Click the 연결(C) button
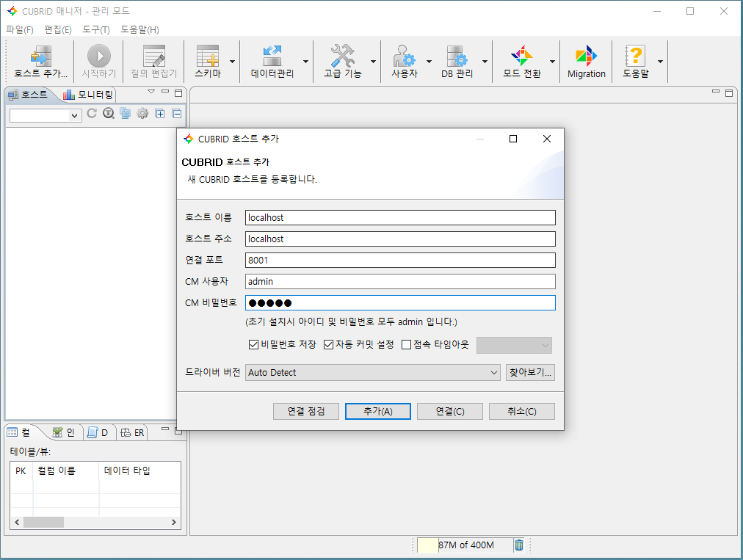Screen dimensions: 743x560 pyautogui.click(x=449, y=411)
